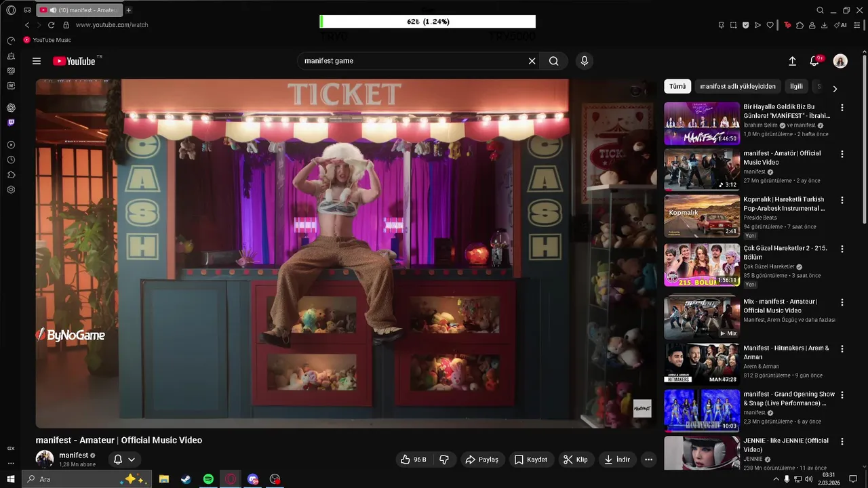Open Easy Setup sliders icon
The width and height of the screenshot is (868, 488).
pyautogui.click(x=858, y=25)
